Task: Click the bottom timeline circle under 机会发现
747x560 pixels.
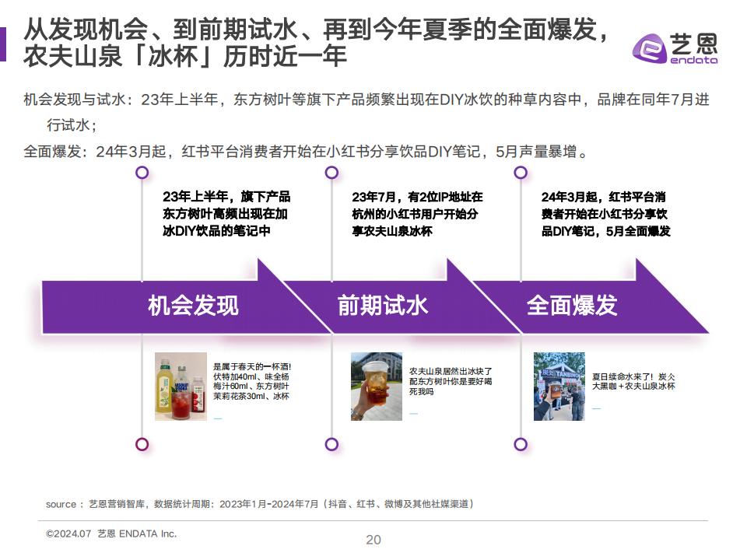Action: pyautogui.click(x=142, y=444)
